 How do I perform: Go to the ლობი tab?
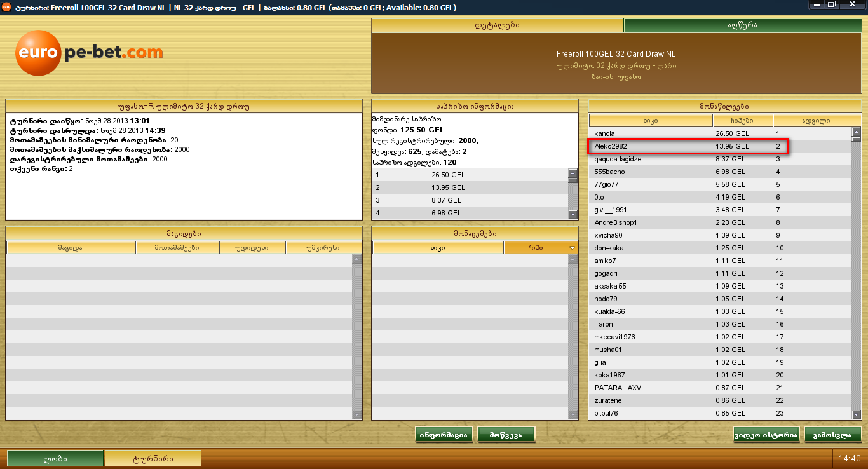55,458
